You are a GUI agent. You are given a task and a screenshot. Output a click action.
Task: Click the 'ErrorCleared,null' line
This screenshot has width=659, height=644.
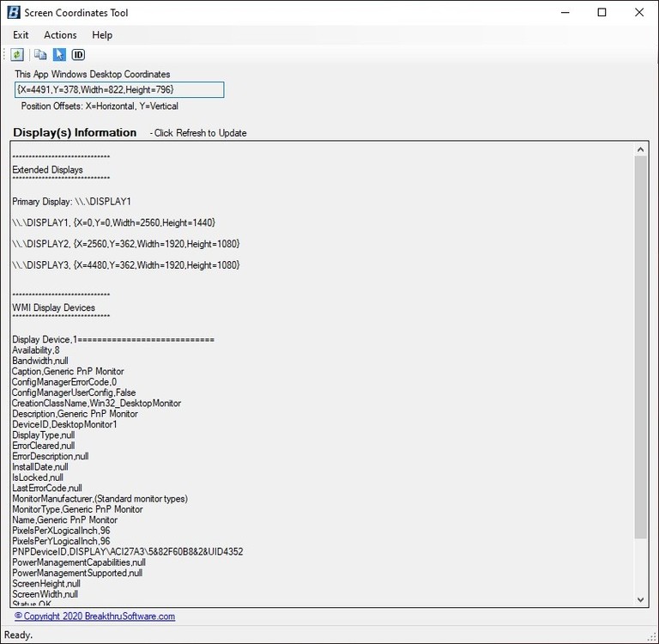click(x=43, y=446)
